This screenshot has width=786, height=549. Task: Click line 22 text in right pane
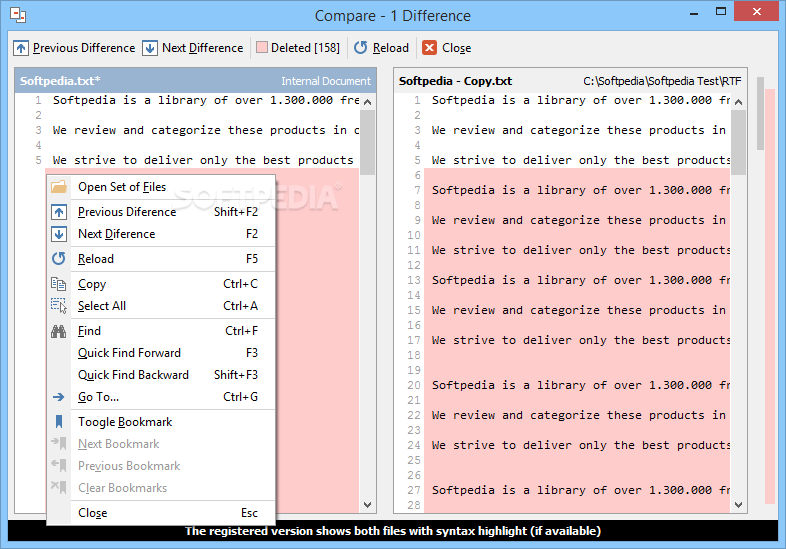click(579, 415)
